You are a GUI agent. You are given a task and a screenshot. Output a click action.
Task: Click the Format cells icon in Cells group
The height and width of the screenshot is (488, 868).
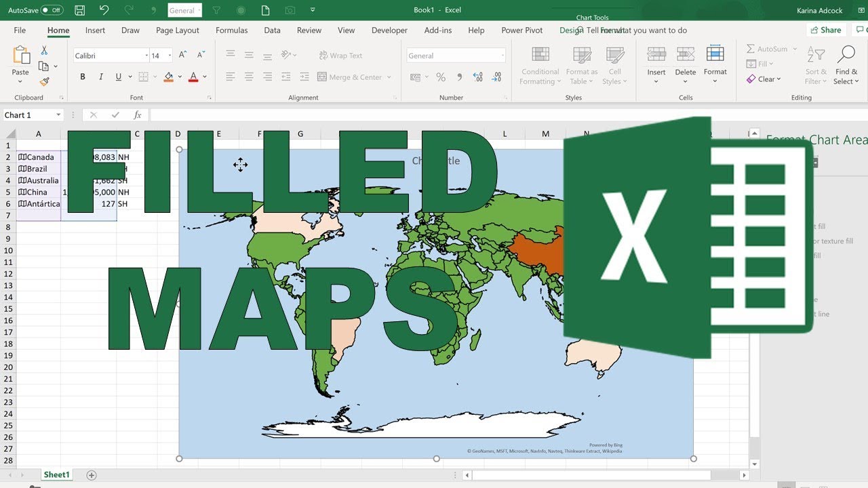click(715, 54)
